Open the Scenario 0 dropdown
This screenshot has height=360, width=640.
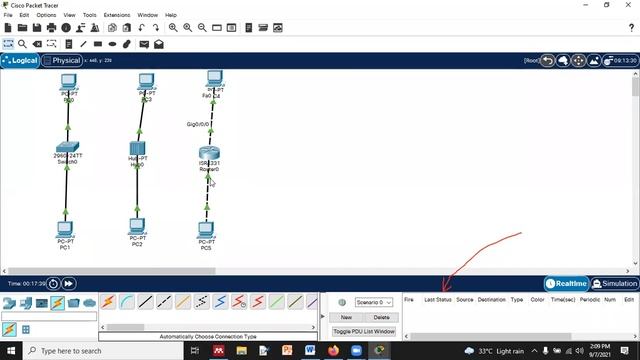click(x=373, y=302)
